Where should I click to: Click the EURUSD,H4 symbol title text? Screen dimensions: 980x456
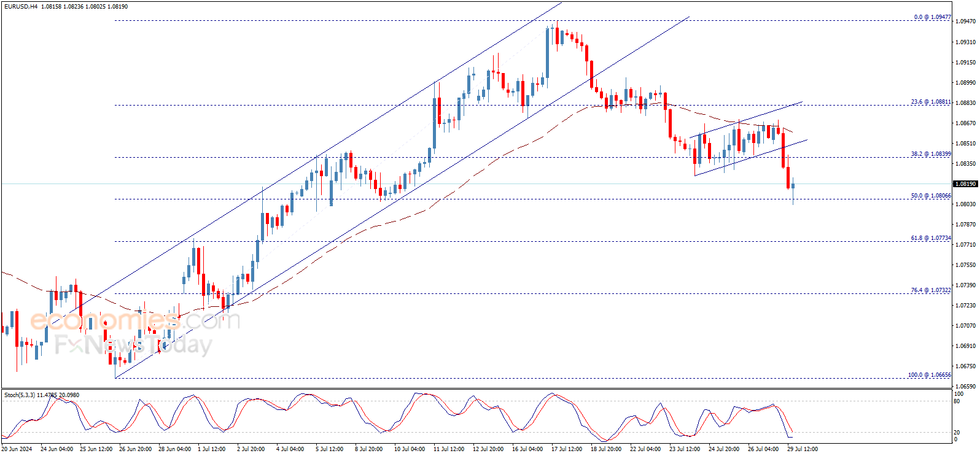click(20, 7)
